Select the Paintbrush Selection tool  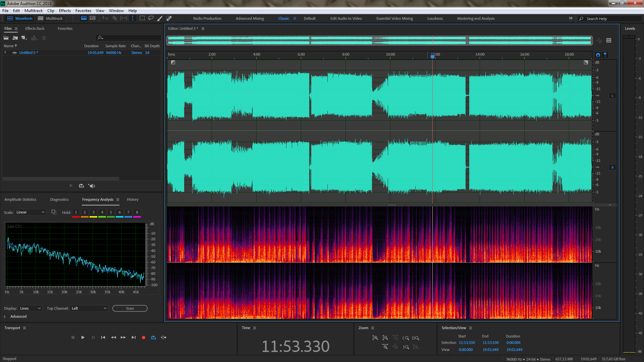coord(160,18)
